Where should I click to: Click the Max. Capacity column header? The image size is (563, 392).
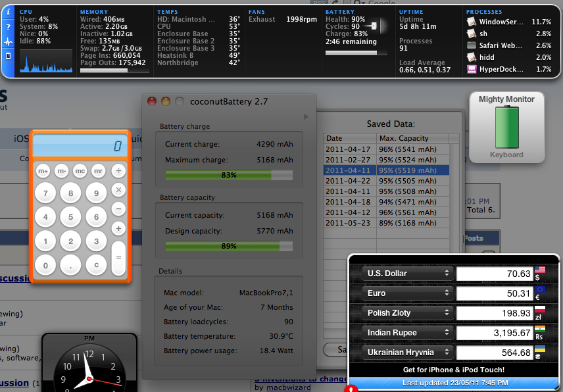[x=413, y=138]
